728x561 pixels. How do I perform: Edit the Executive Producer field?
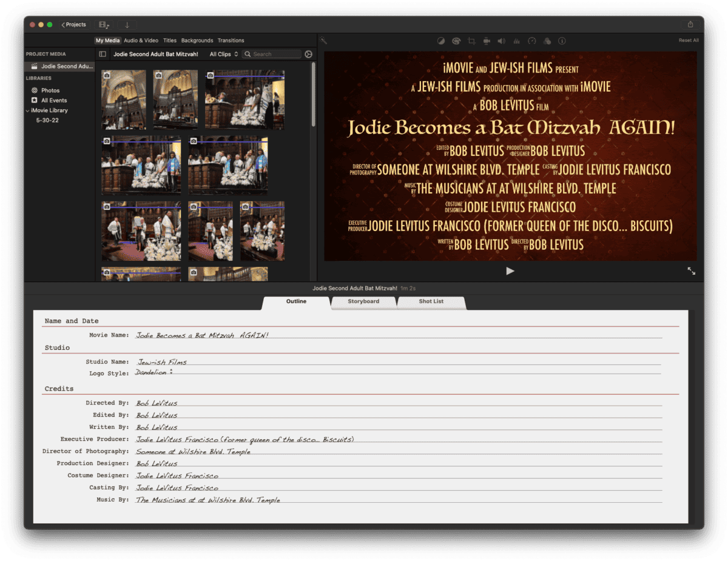coord(398,439)
